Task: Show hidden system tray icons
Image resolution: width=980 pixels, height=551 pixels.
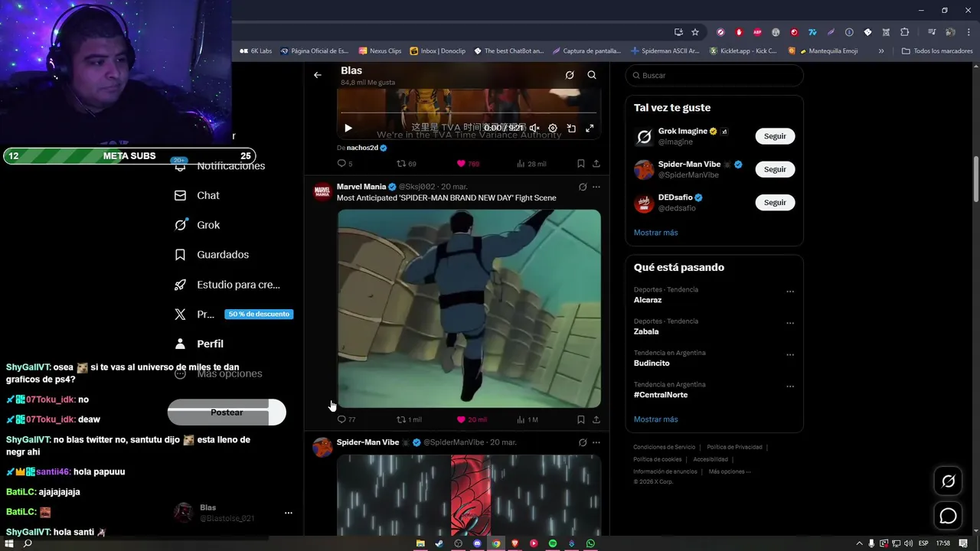Action: pos(859,543)
